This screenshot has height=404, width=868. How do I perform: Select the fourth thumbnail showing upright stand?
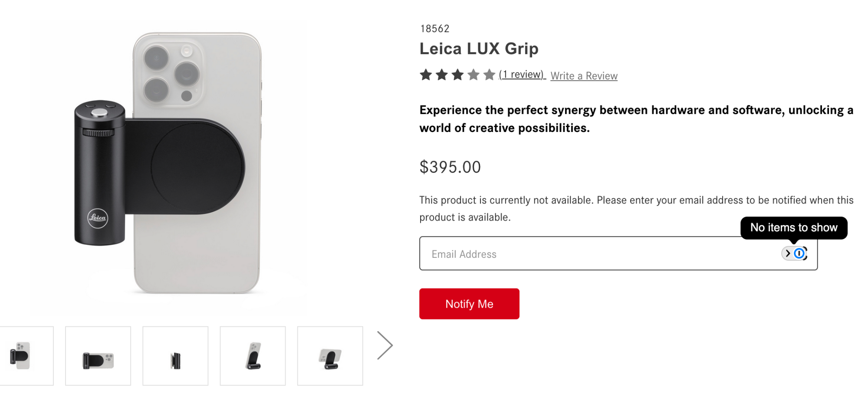point(253,356)
